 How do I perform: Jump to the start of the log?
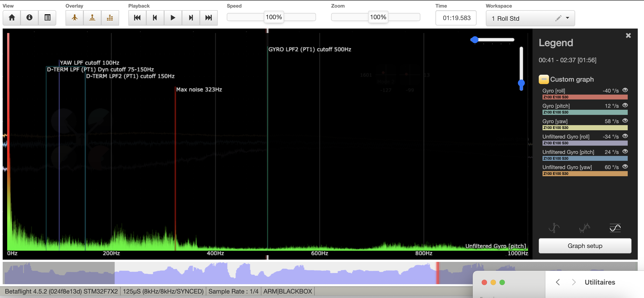pyautogui.click(x=137, y=17)
